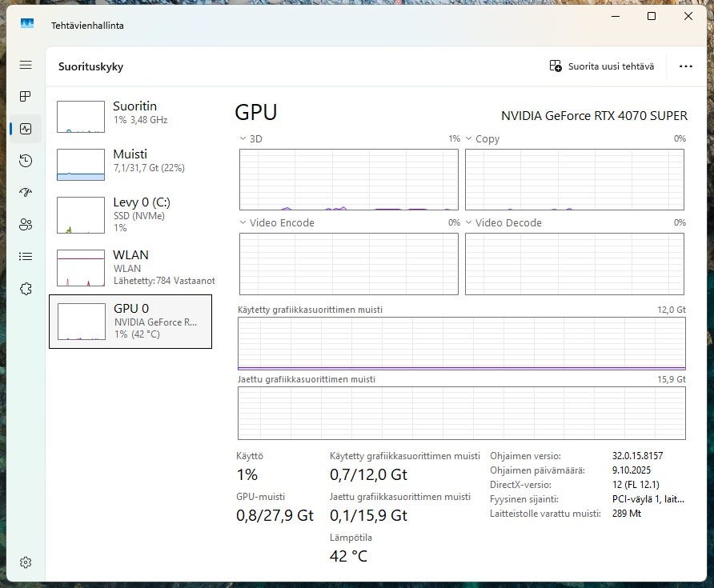The image size is (714, 588).
Task: Select the WLAN network entry
Action: coord(130,268)
